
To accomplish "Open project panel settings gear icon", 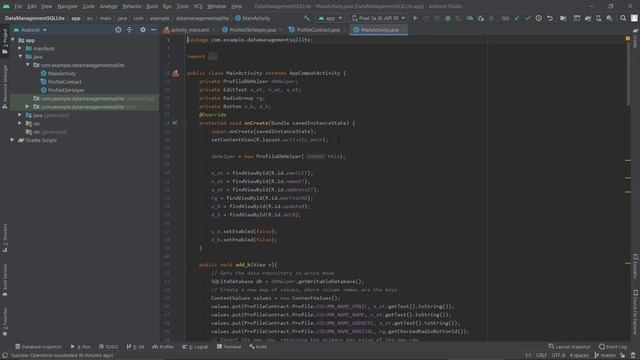I will [x=142, y=30].
